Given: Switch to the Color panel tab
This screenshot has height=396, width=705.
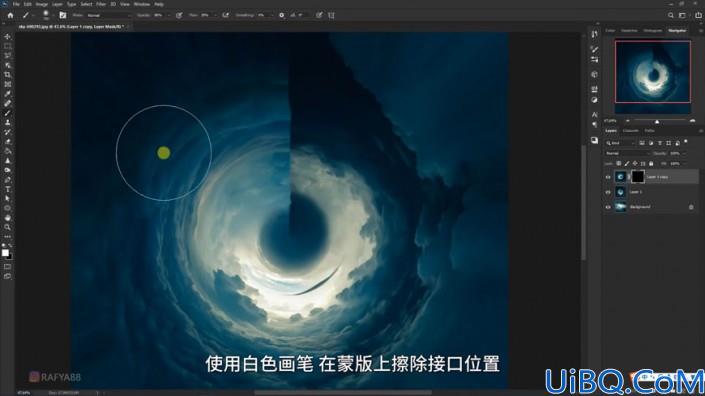Looking at the screenshot, I should (610, 31).
